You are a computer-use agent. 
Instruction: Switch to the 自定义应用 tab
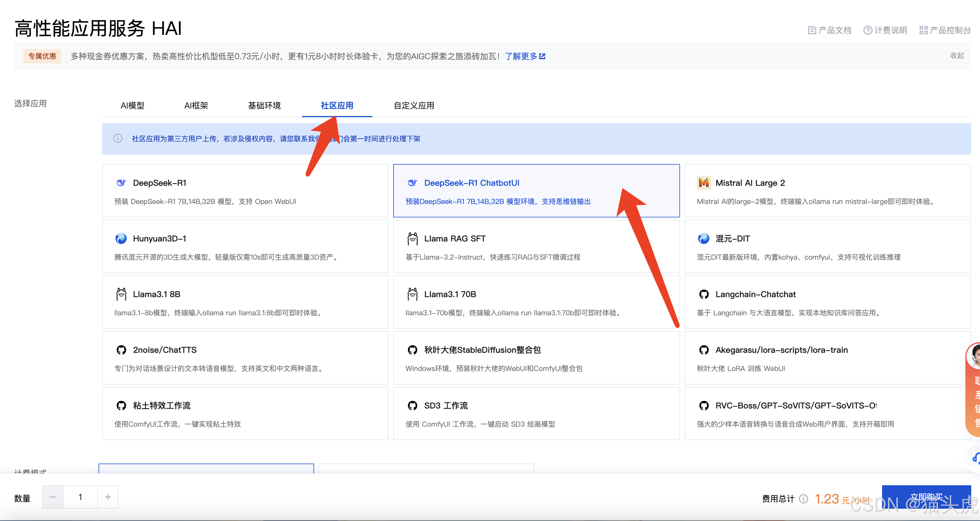(413, 106)
